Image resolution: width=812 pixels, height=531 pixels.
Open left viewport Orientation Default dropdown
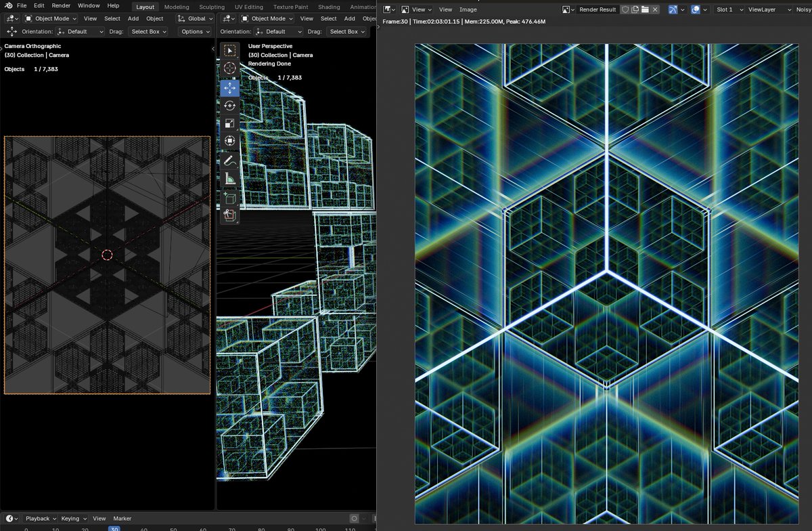(x=81, y=32)
